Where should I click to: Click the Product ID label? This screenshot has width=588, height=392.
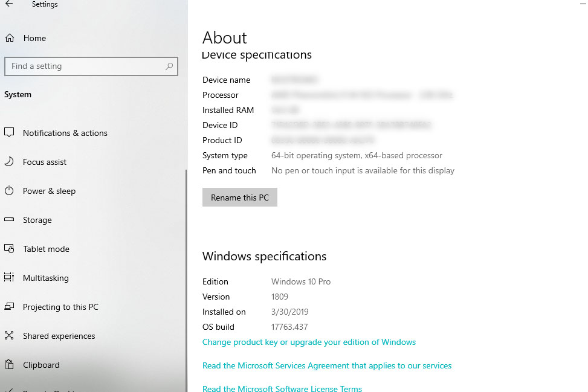(222, 140)
